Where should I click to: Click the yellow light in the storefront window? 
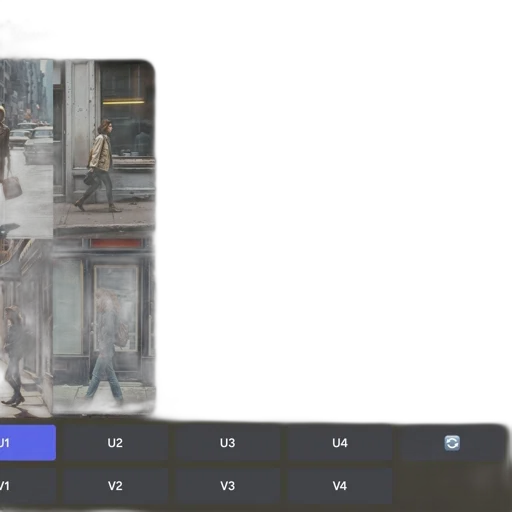123,101
